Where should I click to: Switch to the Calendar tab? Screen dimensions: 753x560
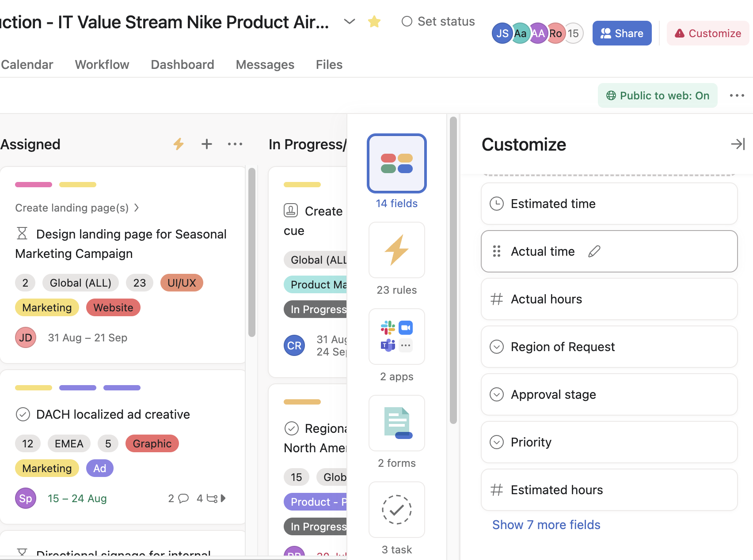click(x=27, y=64)
